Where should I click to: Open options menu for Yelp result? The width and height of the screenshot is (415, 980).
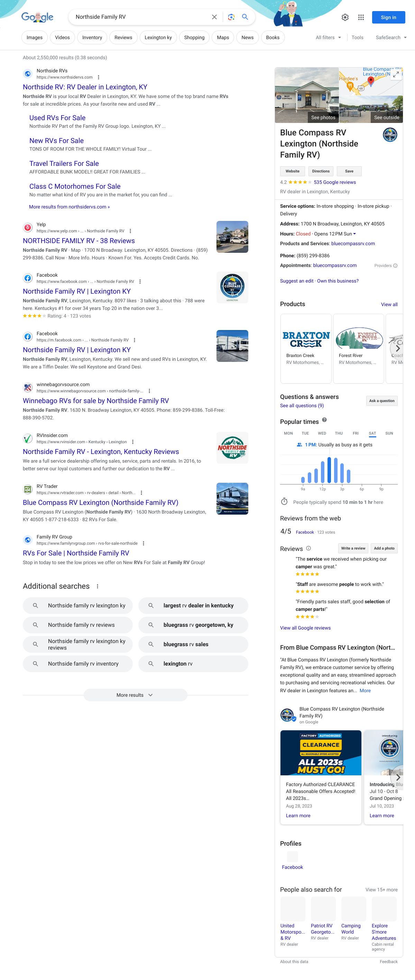[x=130, y=231]
